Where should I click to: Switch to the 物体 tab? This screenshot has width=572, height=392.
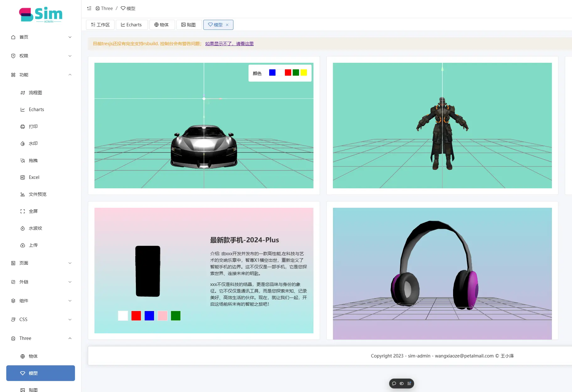(x=162, y=25)
